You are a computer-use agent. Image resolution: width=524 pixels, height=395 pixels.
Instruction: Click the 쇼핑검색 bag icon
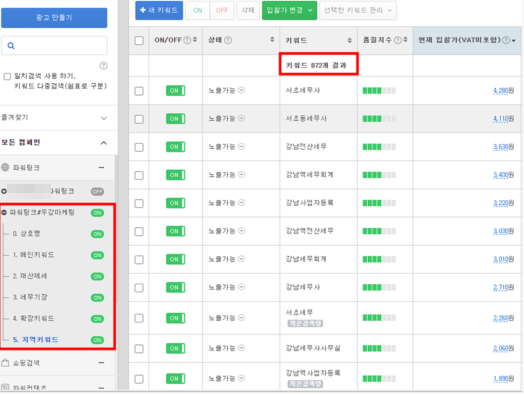5,363
